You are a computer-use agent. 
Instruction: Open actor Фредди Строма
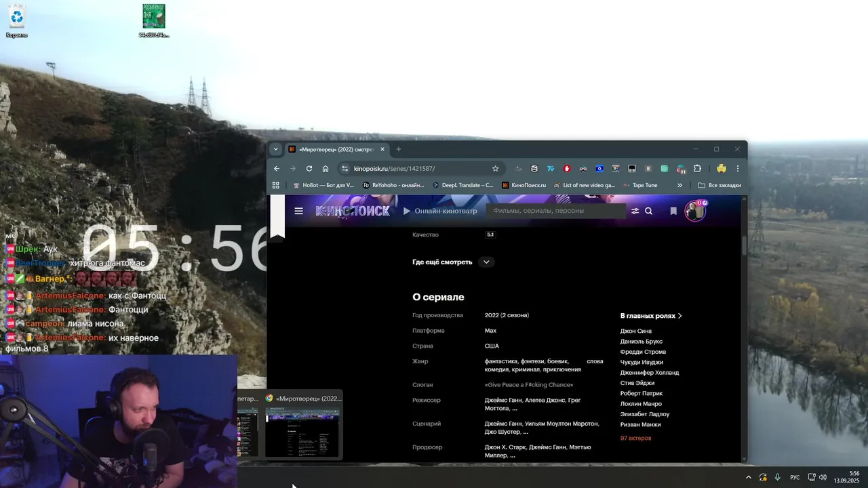click(x=643, y=352)
